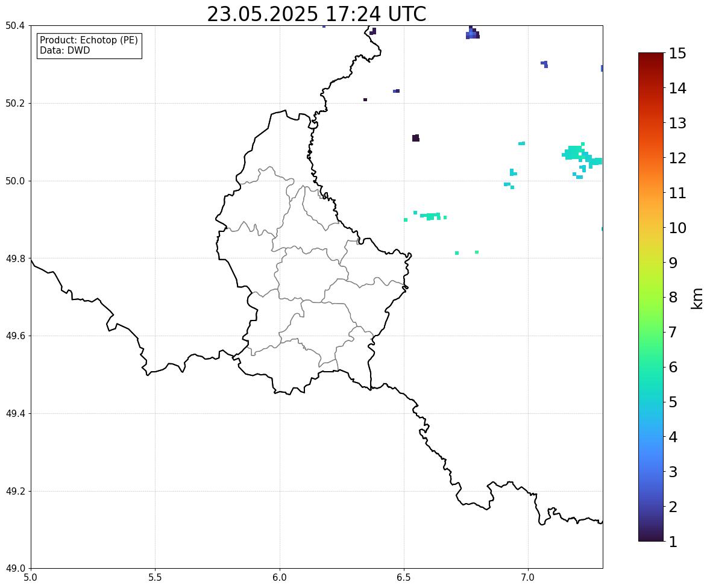The width and height of the screenshot is (710, 588).
Task: Click the blue echo cell at the top edge
Action: [473, 33]
